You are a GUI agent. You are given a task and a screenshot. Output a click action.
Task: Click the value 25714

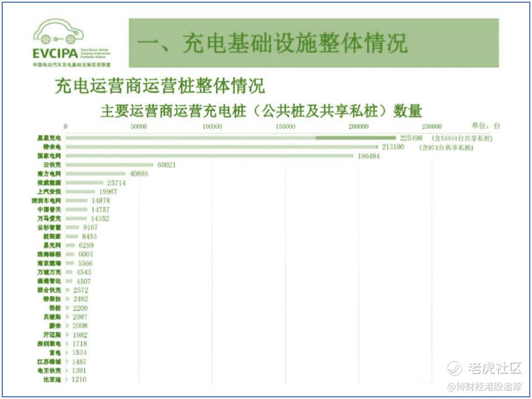[116, 183]
